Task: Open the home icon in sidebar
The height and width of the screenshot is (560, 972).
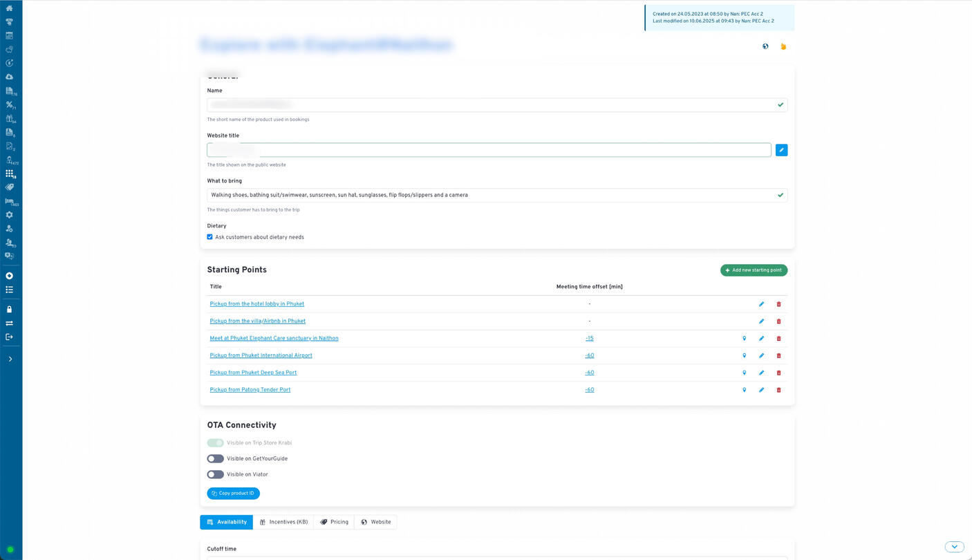Action: pyautogui.click(x=9, y=8)
